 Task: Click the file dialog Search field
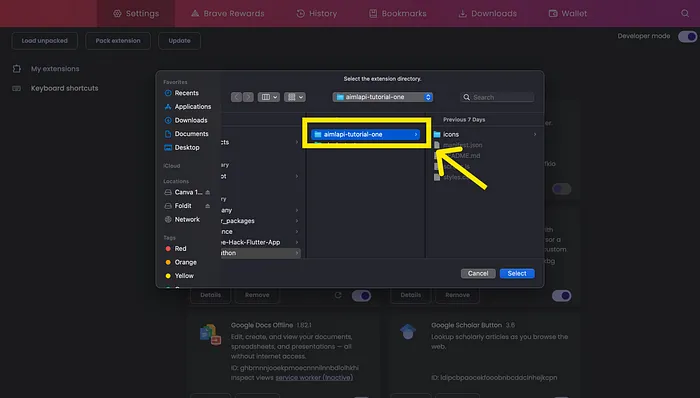pyautogui.click(x=497, y=97)
